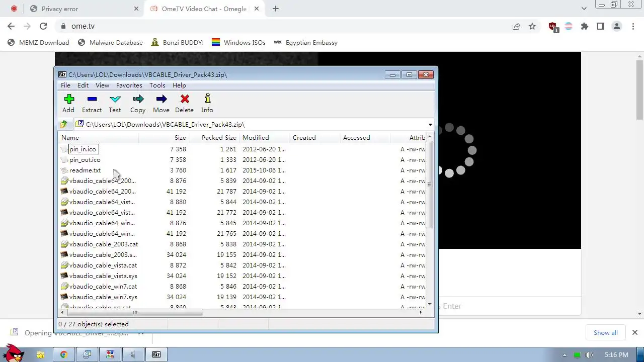Click Chrome icon in taskbar
644x362 pixels.
pos(64,354)
